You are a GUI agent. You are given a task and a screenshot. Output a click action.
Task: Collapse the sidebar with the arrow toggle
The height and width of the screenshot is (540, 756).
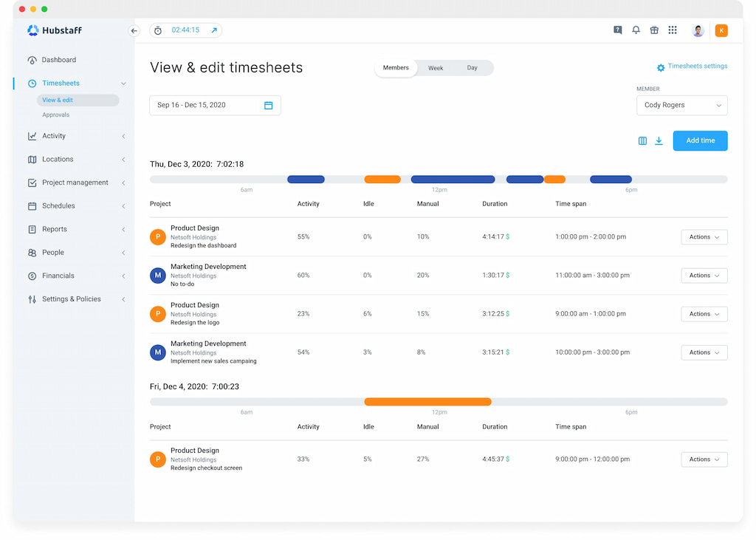(x=134, y=31)
